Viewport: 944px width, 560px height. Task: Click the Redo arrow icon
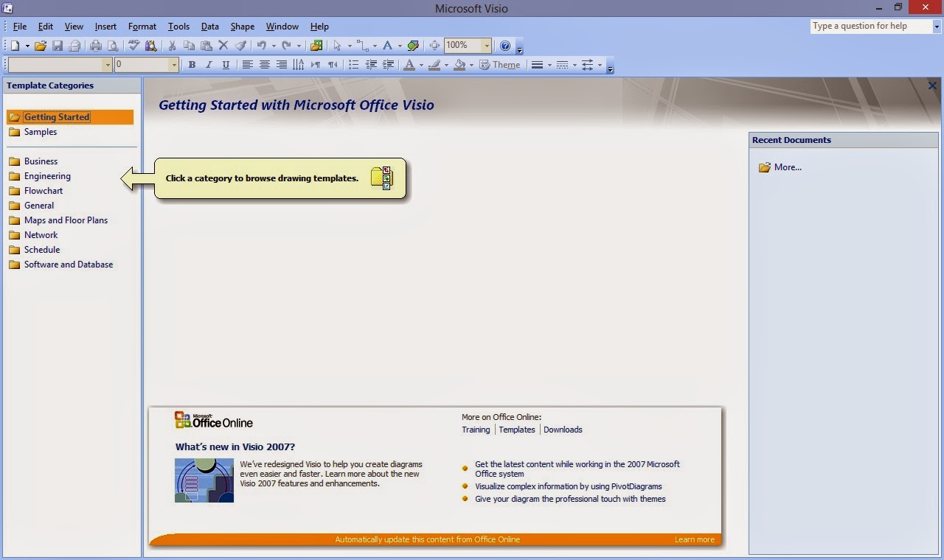tap(286, 46)
